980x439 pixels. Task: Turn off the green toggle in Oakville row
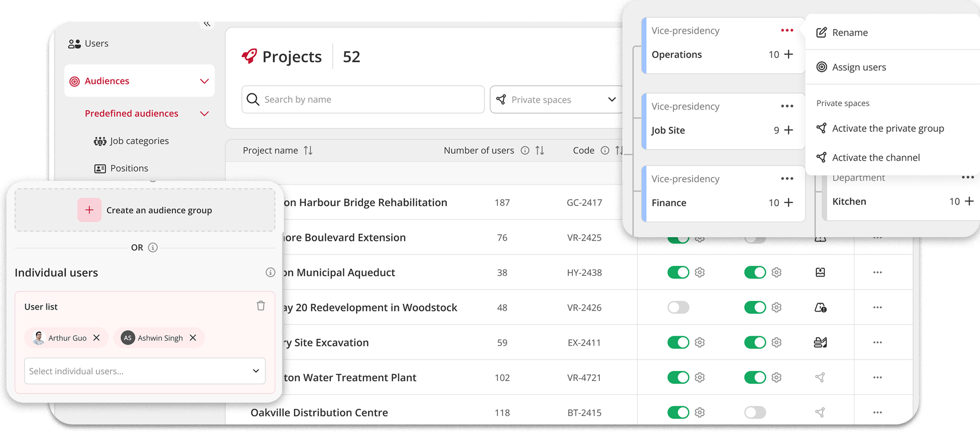(x=678, y=413)
